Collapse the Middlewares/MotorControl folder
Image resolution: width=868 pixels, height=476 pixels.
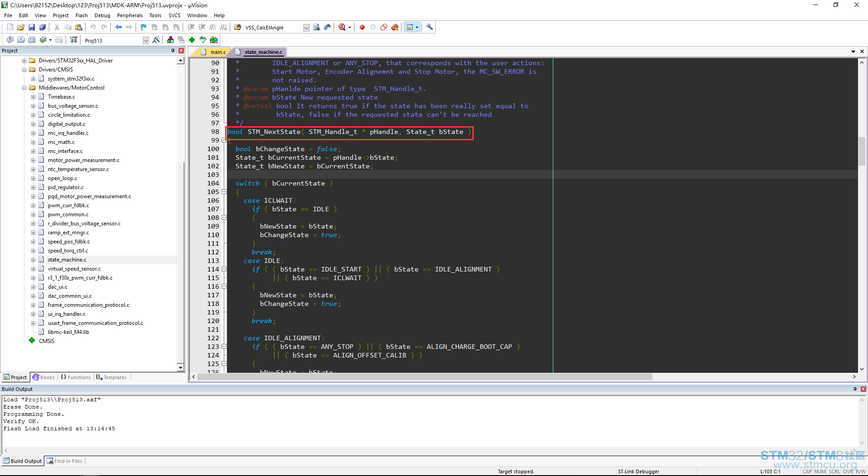24,88
